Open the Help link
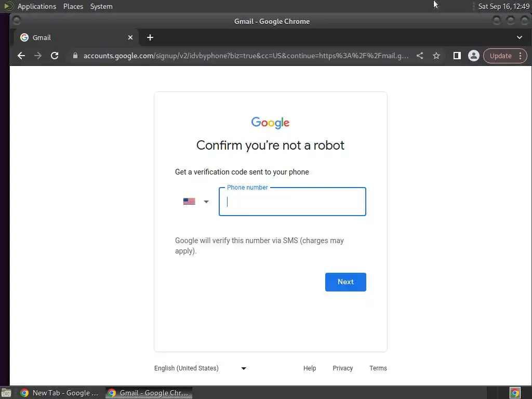 pos(310,368)
